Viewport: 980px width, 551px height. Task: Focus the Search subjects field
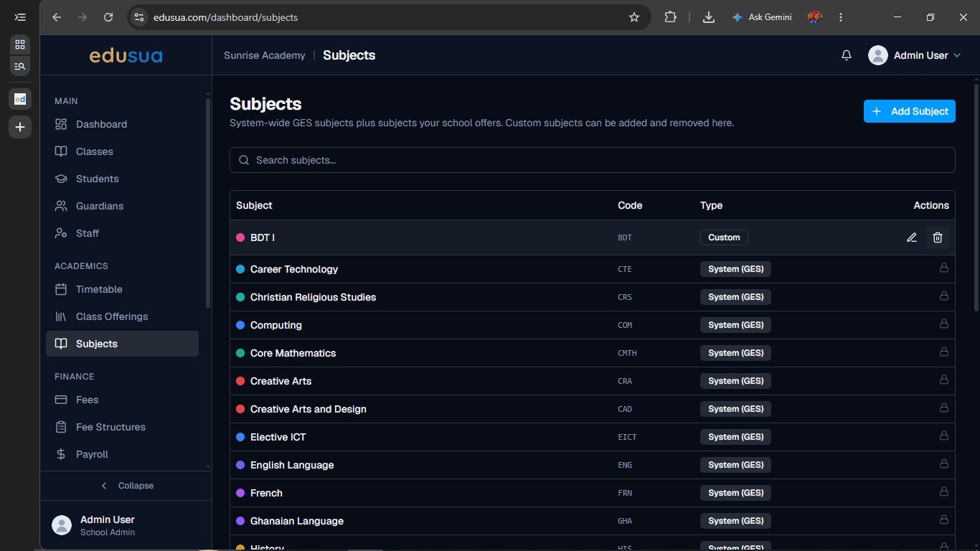[x=593, y=160]
